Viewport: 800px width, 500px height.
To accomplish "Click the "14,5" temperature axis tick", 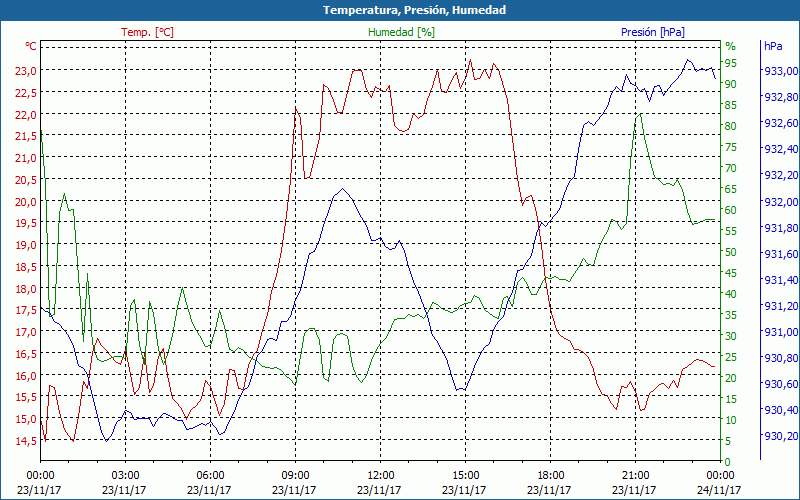I will (x=24, y=441).
